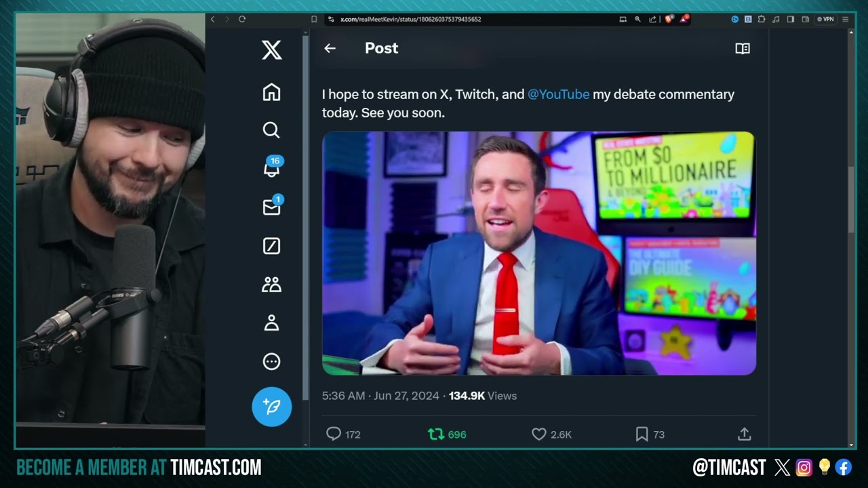
Task: Open Messages envelope icon
Action: 272,207
